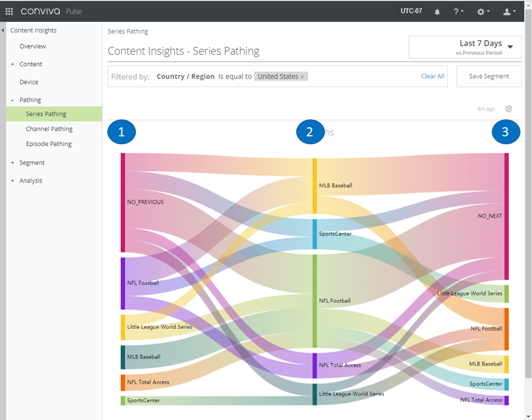Click the dark teal MLB Baseball source node
Image resolution: width=532 pixels, height=420 pixels.
point(123,357)
